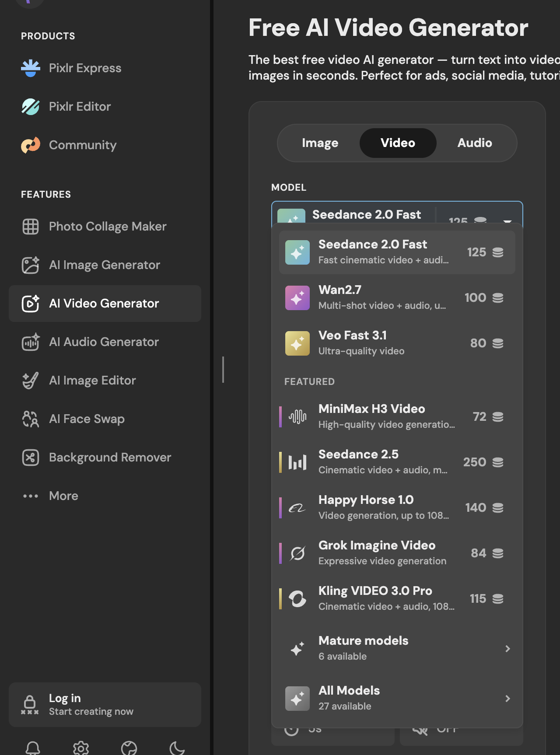Click the globe language icon

[129, 748]
